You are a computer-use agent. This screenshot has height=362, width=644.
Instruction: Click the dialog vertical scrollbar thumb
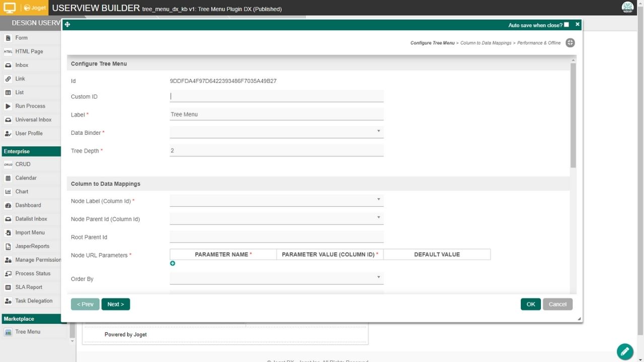(573, 116)
